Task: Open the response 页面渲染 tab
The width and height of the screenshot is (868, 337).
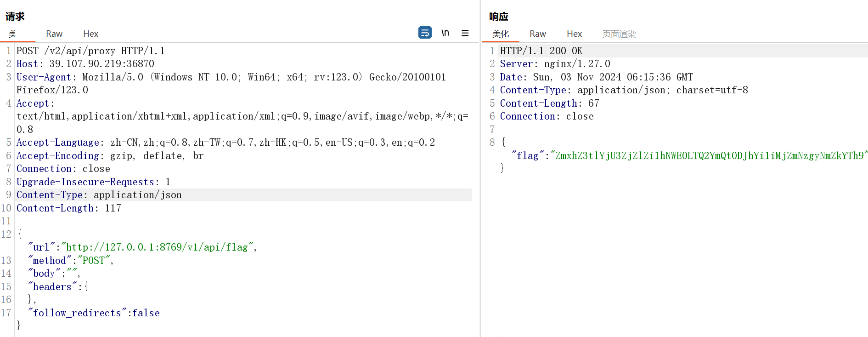Action: pyautogui.click(x=619, y=34)
